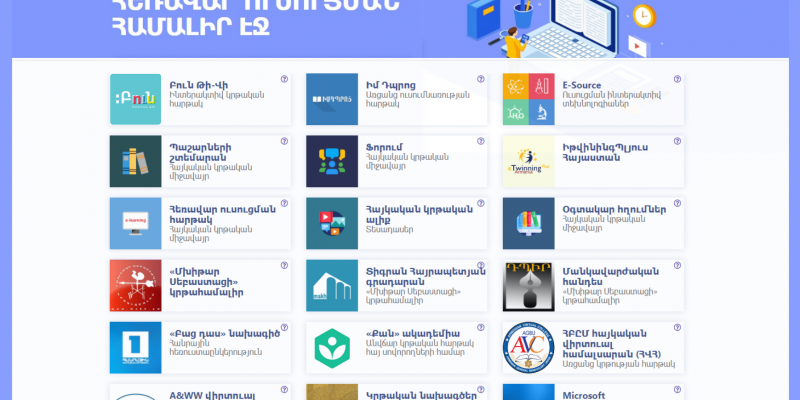The height and width of the screenshot is (400, 800).
Task: Go to Պաշարների շտեմարան title link
Action: click(200, 153)
